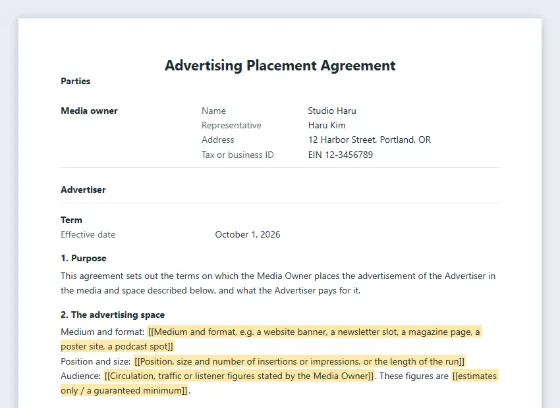Click the 'Representative' field label
560x408 pixels.
(x=231, y=125)
